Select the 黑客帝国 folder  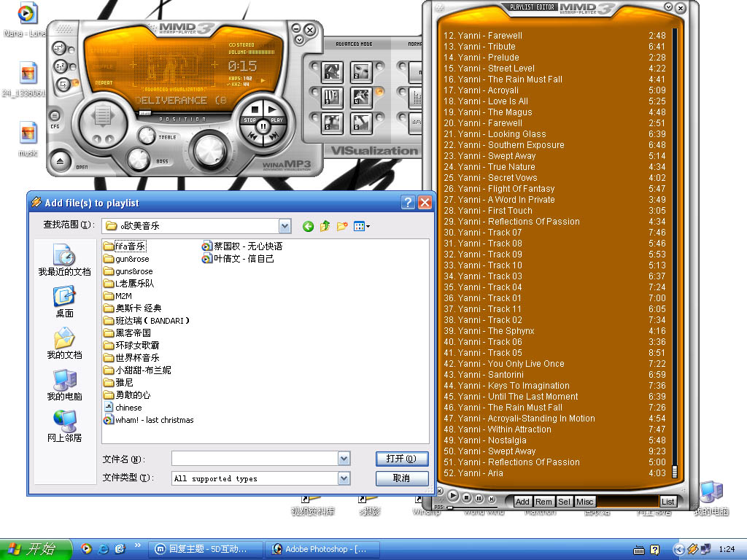click(127, 332)
